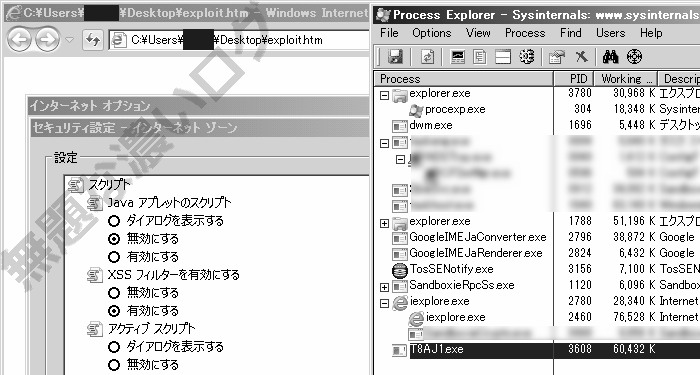The image size is (700, 375).
Task: Expand the SandboxieRpcSs.exe tree node
Action: click(x=384, y=287)
